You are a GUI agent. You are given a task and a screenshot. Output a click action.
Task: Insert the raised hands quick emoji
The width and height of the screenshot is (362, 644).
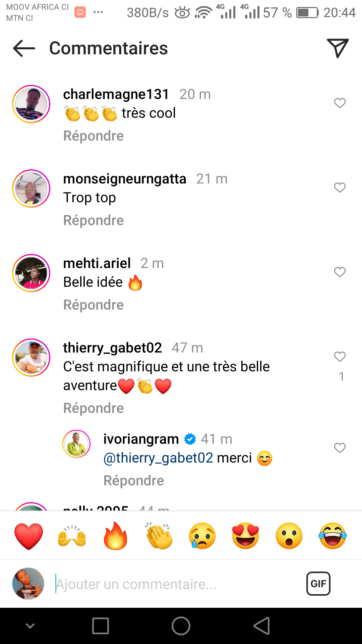(x=72, y=536)
